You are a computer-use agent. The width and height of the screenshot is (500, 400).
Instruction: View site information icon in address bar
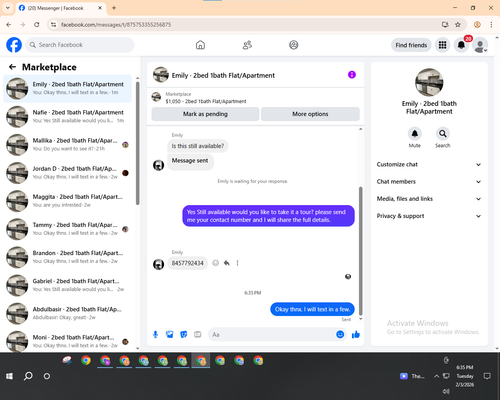53,25
